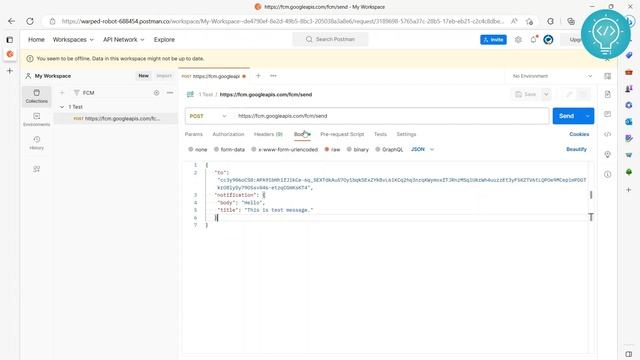Go back with browser back arrow
This screenshot has width=640, height=360.
point(11,21)
